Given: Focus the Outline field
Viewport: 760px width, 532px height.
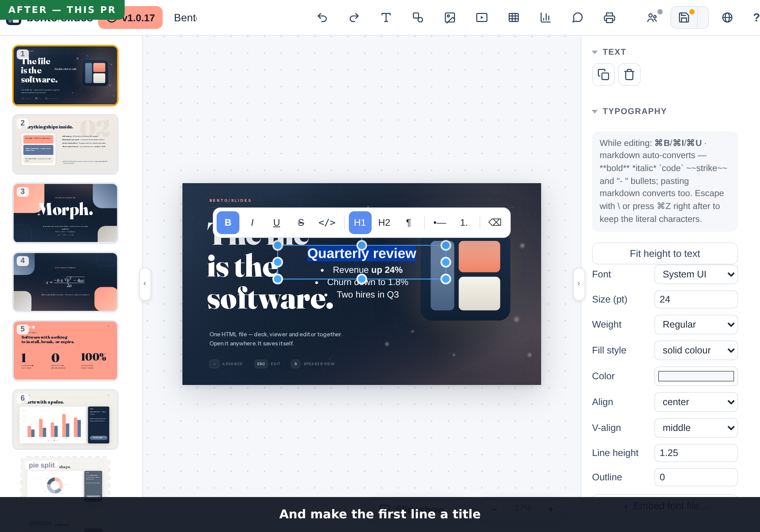Looking at the screenshot, I should [x=696, y=477].
